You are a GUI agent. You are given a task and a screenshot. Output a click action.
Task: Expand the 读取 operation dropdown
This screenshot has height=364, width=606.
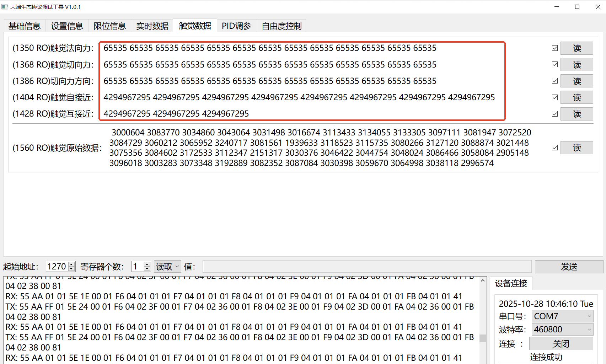[x=167, y=267]
